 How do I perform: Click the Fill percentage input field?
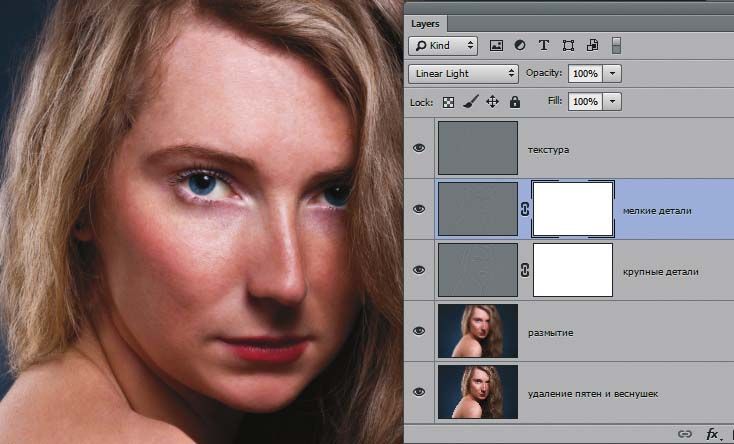pos(584,102)
